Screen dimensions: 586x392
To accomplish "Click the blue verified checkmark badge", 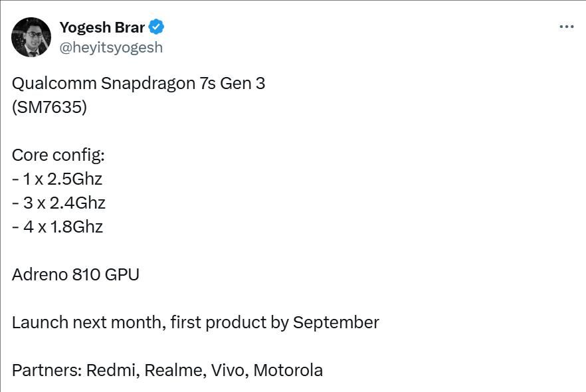I will [x=156, y=27].
